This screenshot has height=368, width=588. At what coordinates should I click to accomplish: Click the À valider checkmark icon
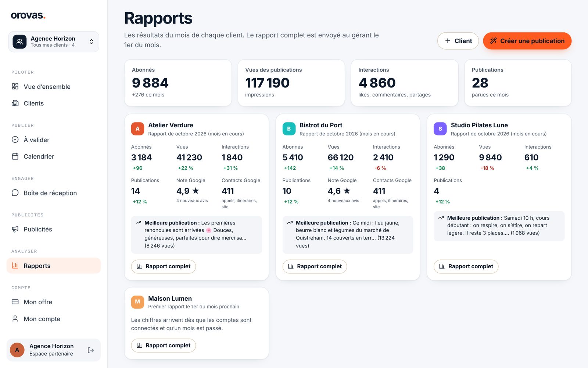tap(15, 139)
